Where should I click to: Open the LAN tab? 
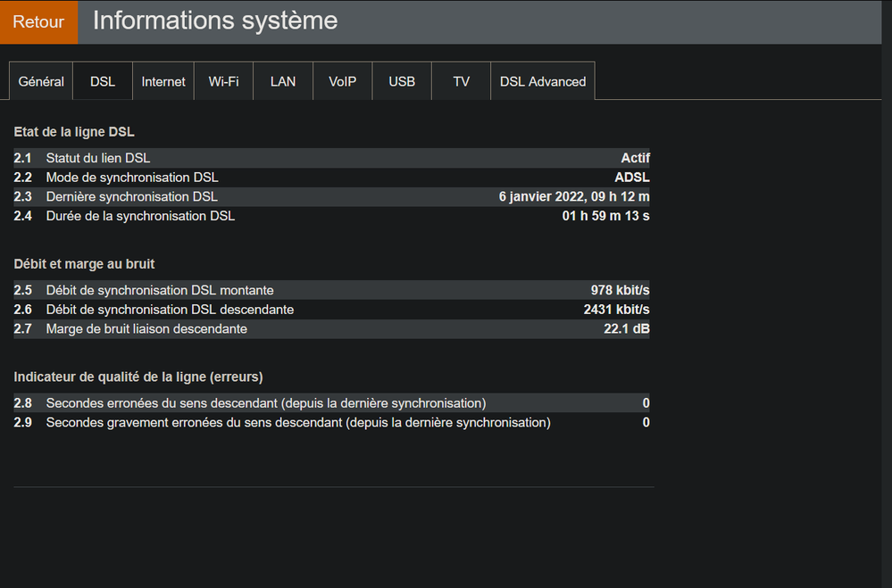click(x=283, y=81)
